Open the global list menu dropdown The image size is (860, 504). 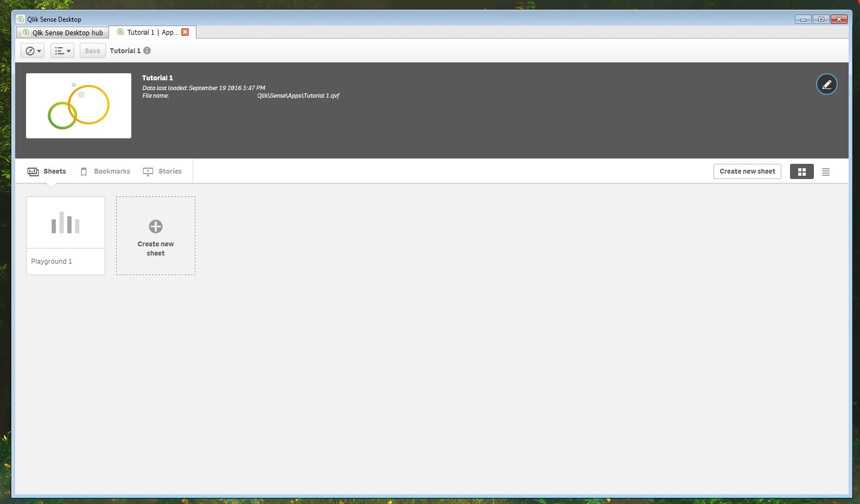click(62, 50)
